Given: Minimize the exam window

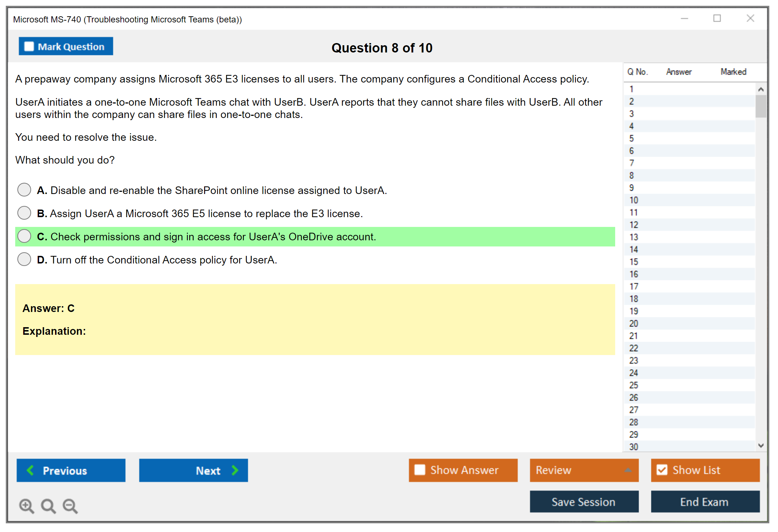Looking at the screenshot, I should 684,18.
